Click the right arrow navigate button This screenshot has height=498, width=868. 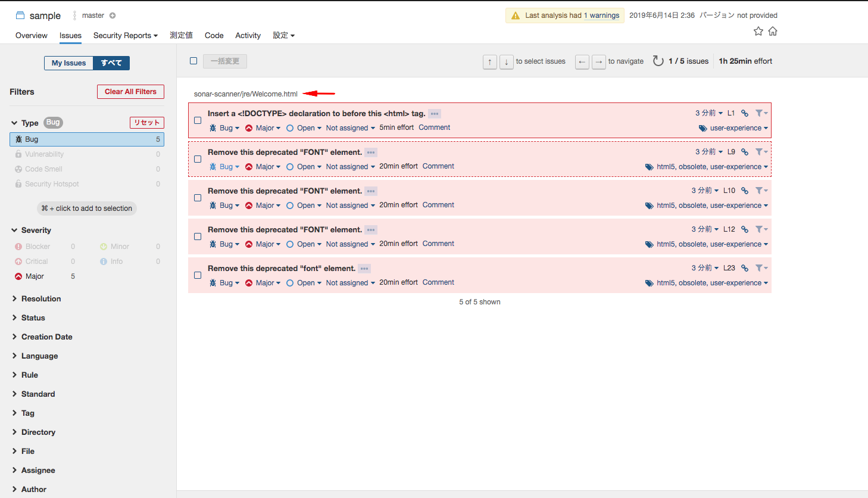click(599, 62)
